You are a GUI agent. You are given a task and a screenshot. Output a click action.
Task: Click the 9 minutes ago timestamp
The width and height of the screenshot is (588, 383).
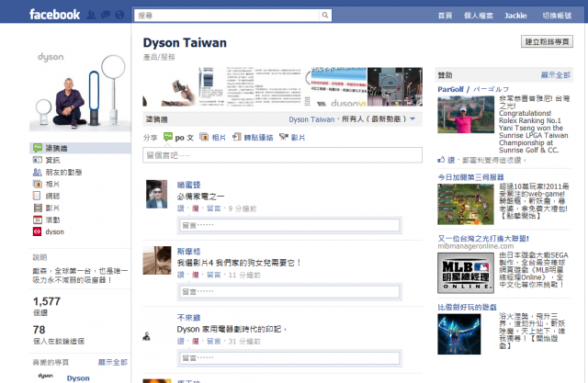pos(243,208)
